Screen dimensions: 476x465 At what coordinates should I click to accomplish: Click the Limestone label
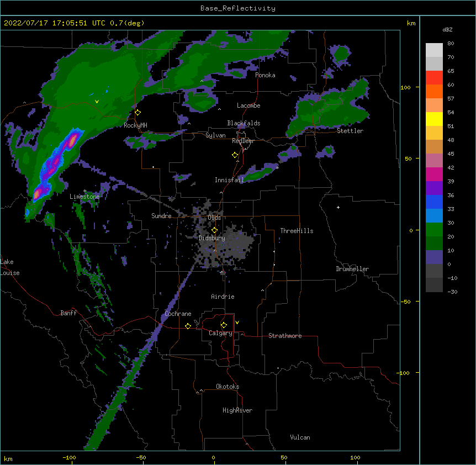(x=84, y=197)
